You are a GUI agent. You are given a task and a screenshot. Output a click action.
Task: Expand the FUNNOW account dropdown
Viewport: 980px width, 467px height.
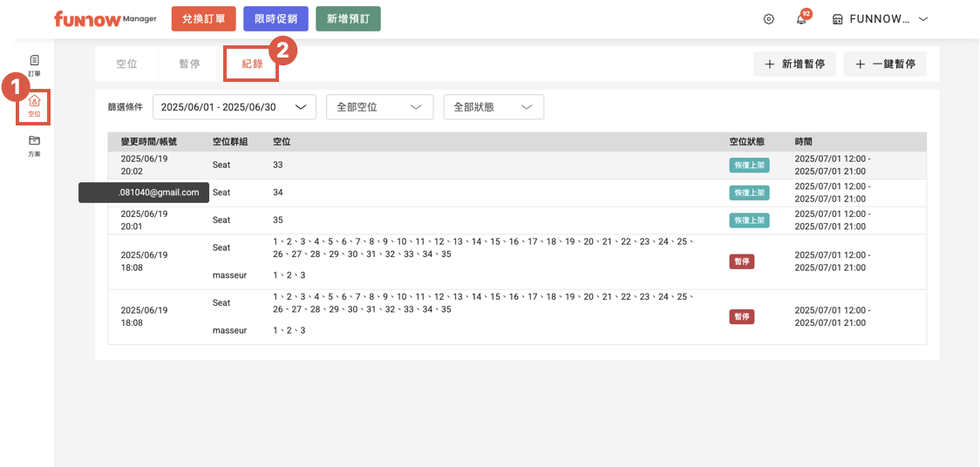coord(922,19)
